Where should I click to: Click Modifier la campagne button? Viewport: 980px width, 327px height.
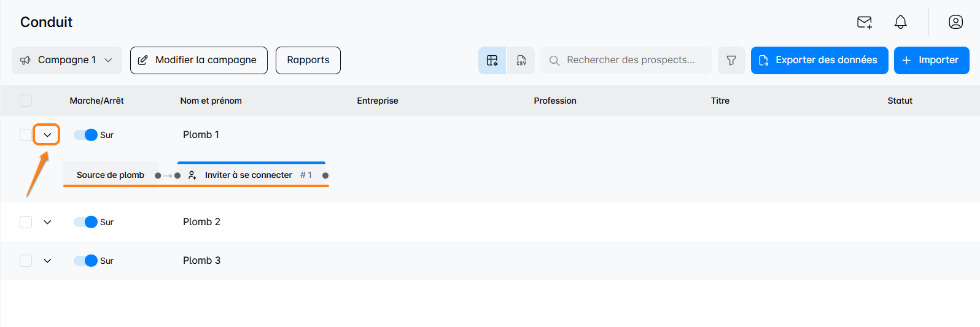click(199, 60)
